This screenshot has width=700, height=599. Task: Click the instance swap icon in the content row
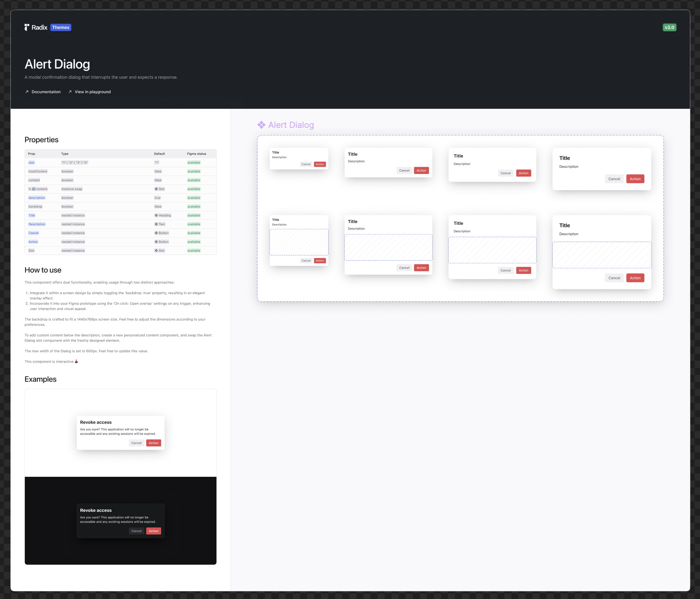(x=34, y=189)
